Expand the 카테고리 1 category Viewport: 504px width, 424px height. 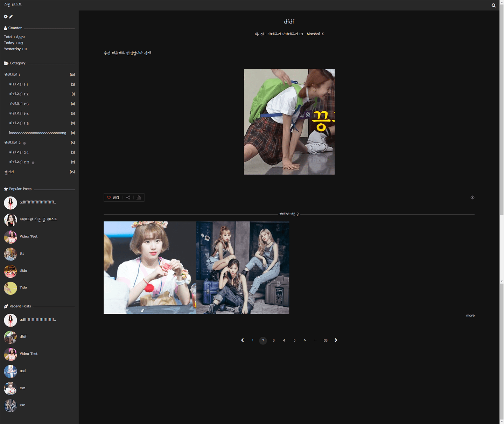[x=12, y=75]
